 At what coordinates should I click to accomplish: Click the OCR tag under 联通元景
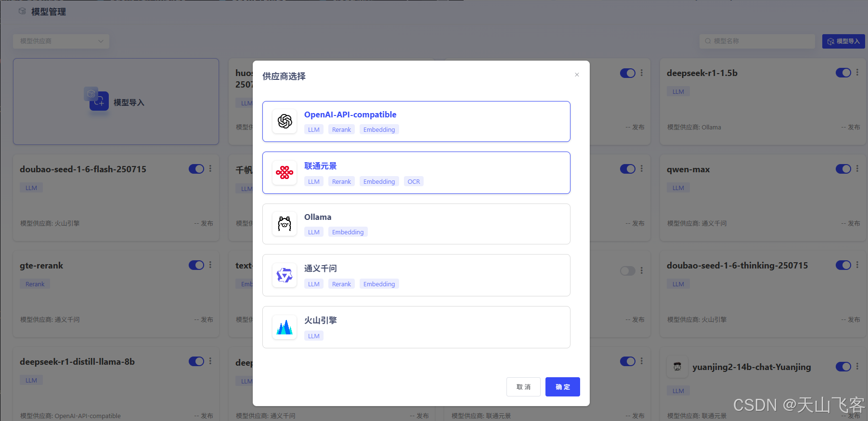pyautogui.click(x=414, y=181)
